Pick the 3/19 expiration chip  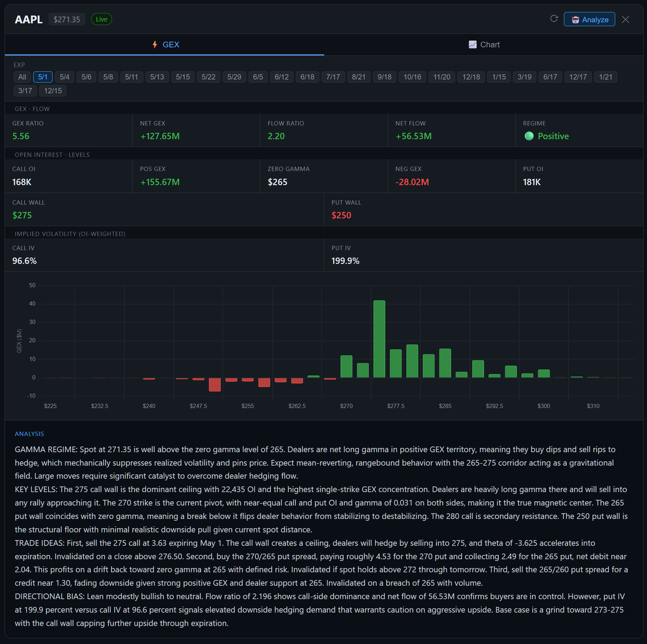[525, 77]
